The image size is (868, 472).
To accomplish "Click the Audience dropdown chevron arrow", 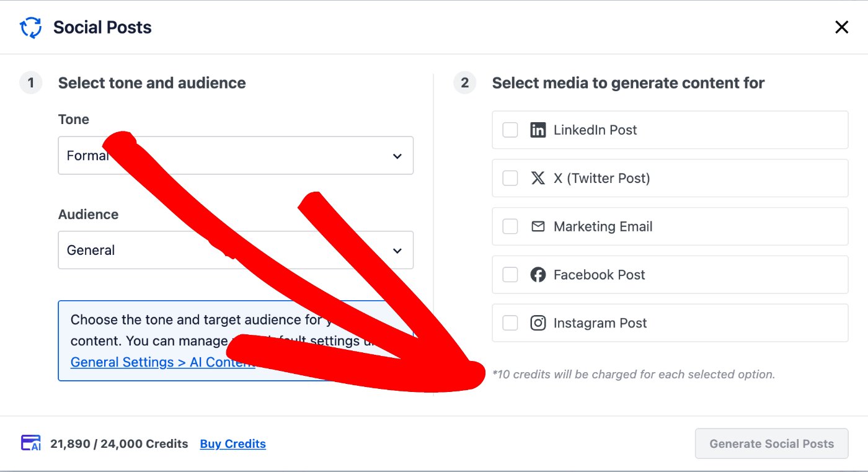I will [x=397, y=251].
